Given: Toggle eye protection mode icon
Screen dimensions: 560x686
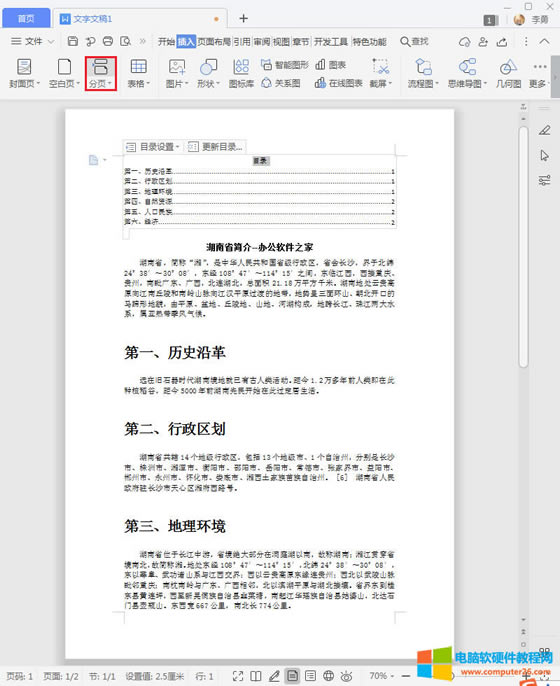Looking at the screenshot, I should click(x=346, y=676).
